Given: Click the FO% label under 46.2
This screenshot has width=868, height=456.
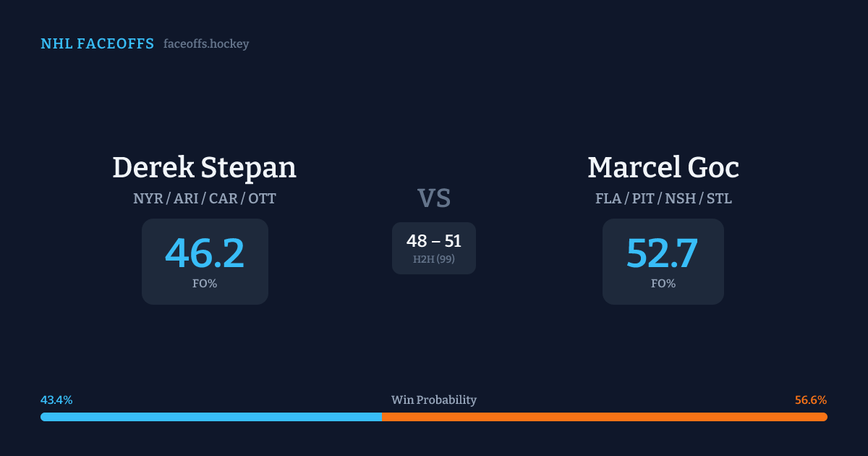Looking at the screenshot, I should (x=205, y=284).
